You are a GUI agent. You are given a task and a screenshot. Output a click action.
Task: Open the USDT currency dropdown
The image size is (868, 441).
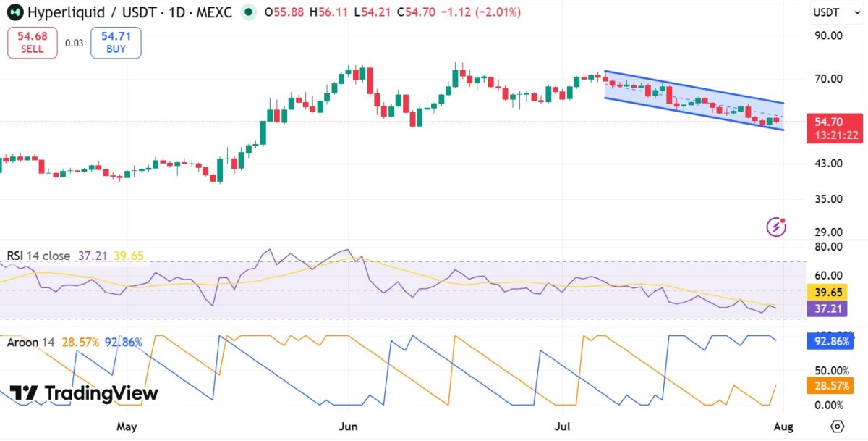[x=831, y=12]
